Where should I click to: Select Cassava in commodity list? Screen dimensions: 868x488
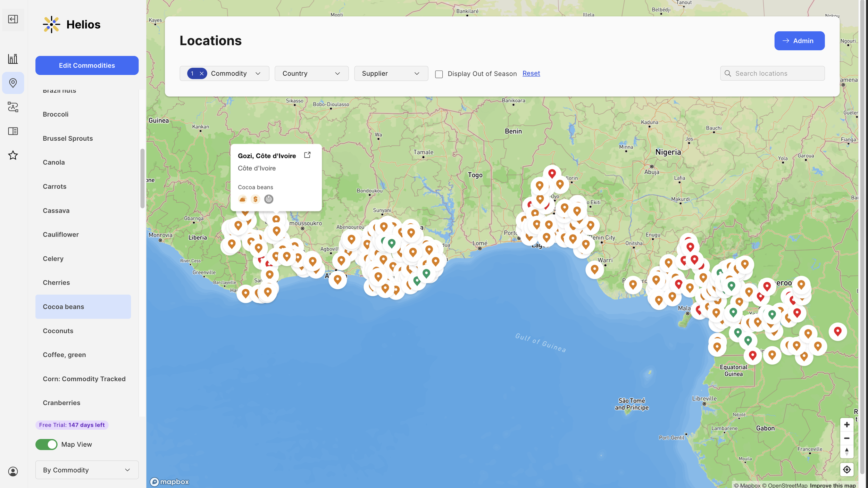click(56, 210)
